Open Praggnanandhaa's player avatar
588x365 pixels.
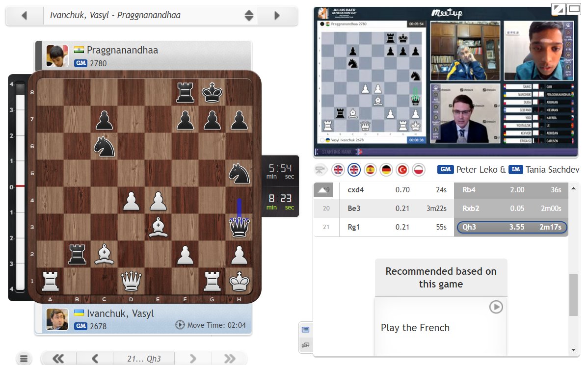point(57,56)
